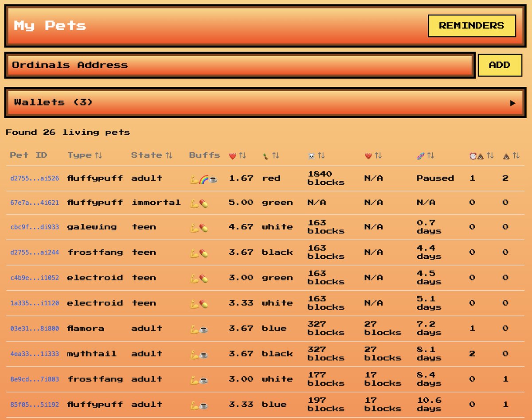The height and width of the screenshot is (420, 532).
Task: Open pet link 4ea33...1i333
Action: (35, 354)
